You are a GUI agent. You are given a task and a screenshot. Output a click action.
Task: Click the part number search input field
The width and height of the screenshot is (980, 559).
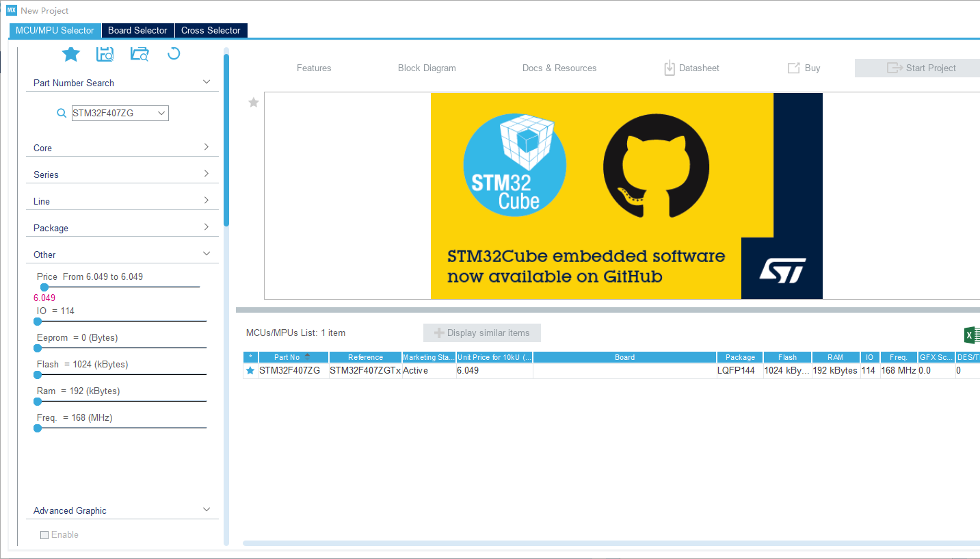(114, 113)
